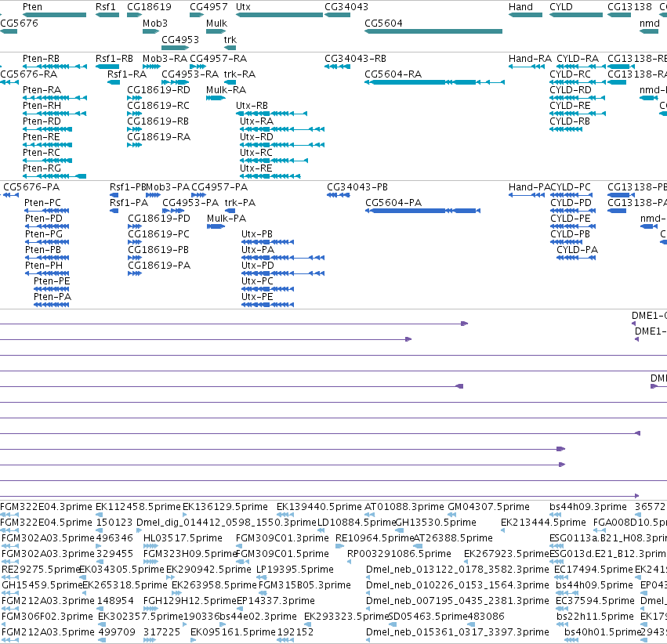Select the Utx gene label
This screenshot has width=667, height=644.
coord(243,7)
